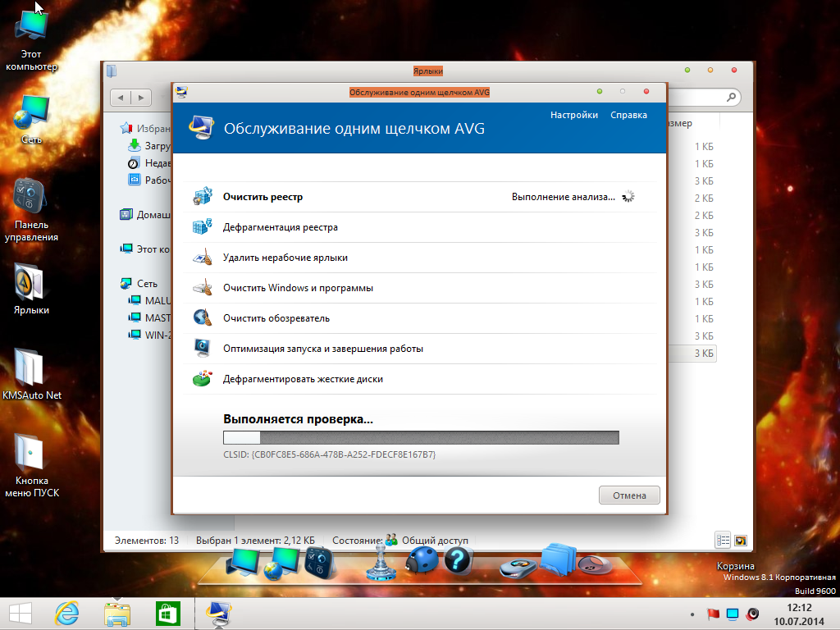This screenshot has width=840, height=630.
Task: Open Справка in the AVG header
Action: [x=628, y=115]
